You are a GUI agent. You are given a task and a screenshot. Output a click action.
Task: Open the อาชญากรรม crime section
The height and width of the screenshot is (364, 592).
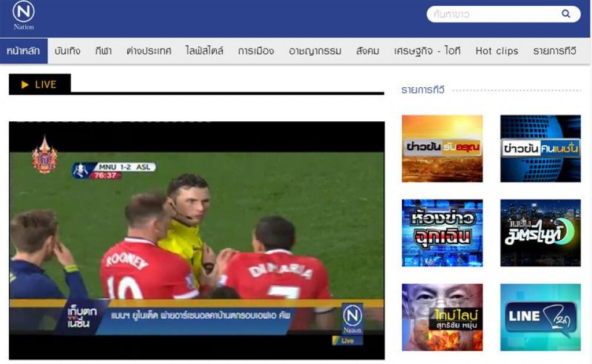tap(315, 51)
